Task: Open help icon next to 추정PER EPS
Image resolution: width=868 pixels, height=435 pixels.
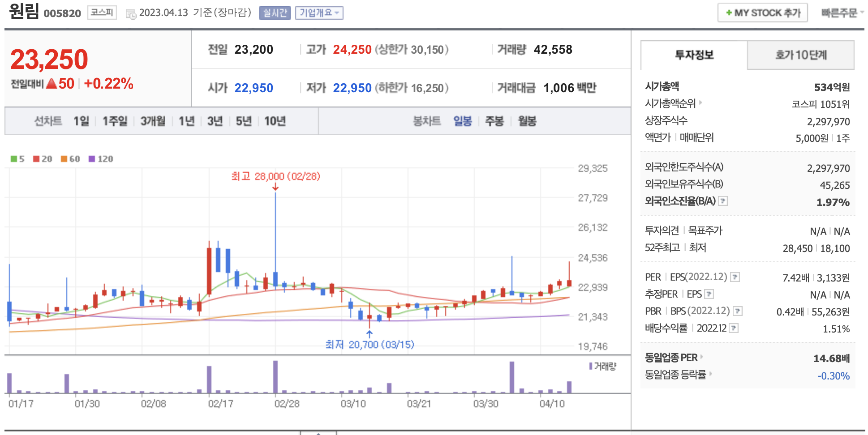Action: [709, 294]
